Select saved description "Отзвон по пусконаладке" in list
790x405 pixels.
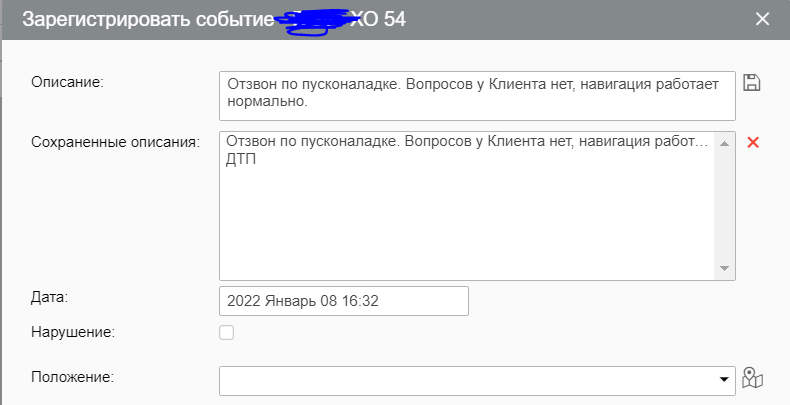coord(465,142)
